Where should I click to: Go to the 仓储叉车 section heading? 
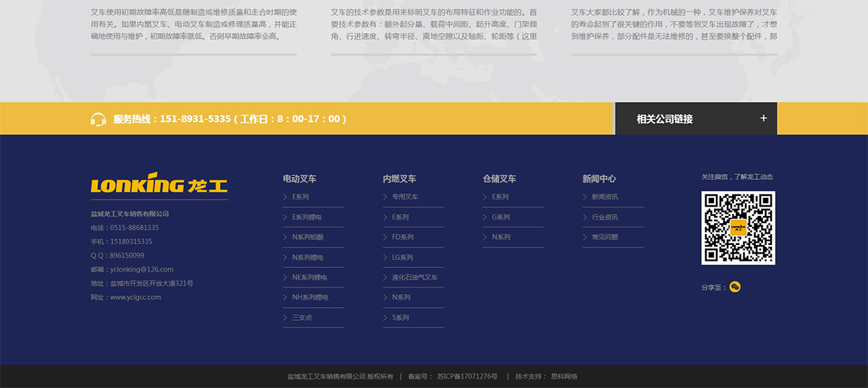coord(499,178)
